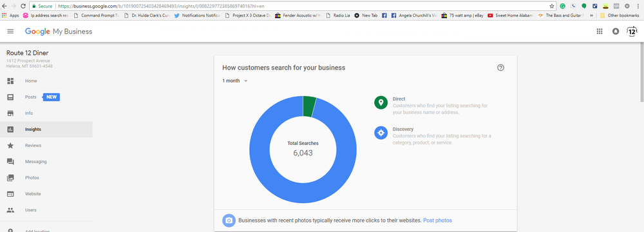The image size is (644, 232).
Task: Open Posts in the sidebar
Action: pyautogui.click(x=46, y=97)
